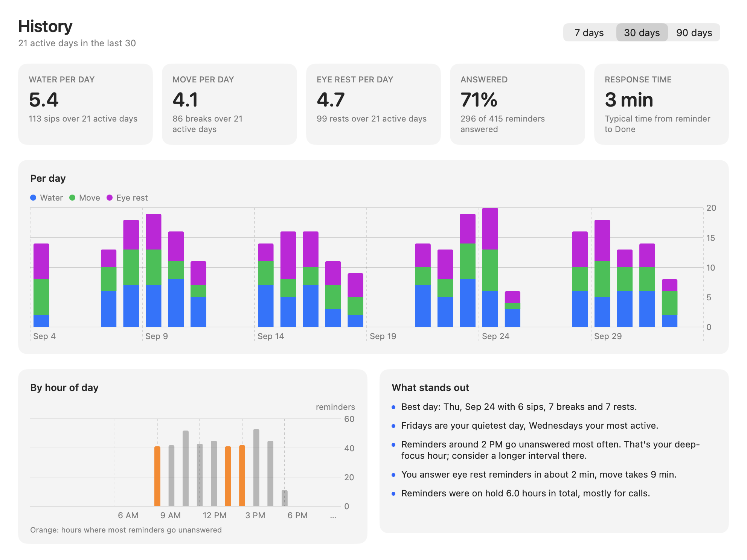Click '21 active days in the last 30'

tap(77, 43)
